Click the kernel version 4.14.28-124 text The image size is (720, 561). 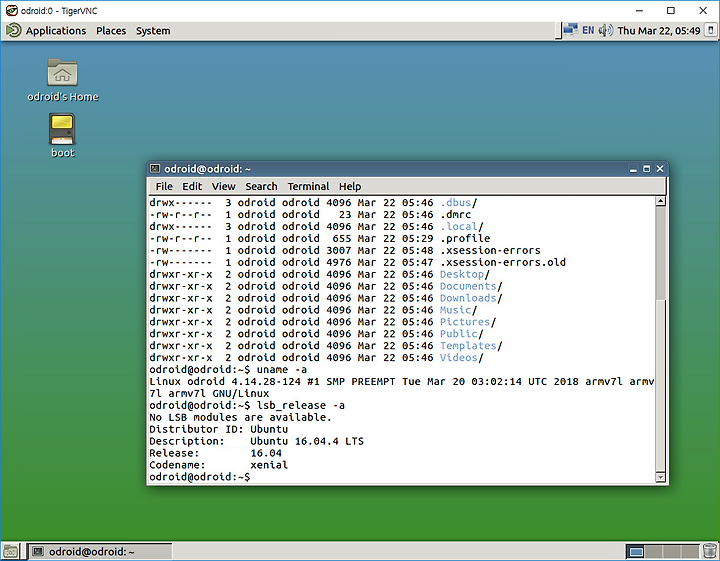click(x=266, y=381)
